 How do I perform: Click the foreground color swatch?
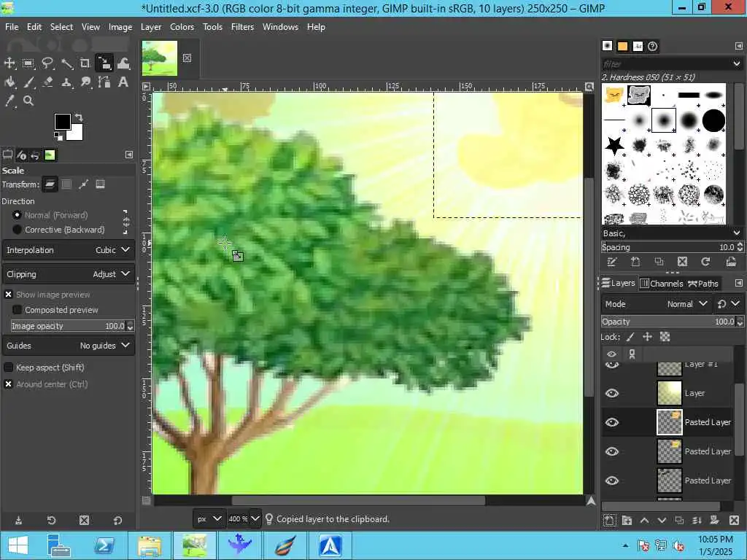click(x=63, y=122)
